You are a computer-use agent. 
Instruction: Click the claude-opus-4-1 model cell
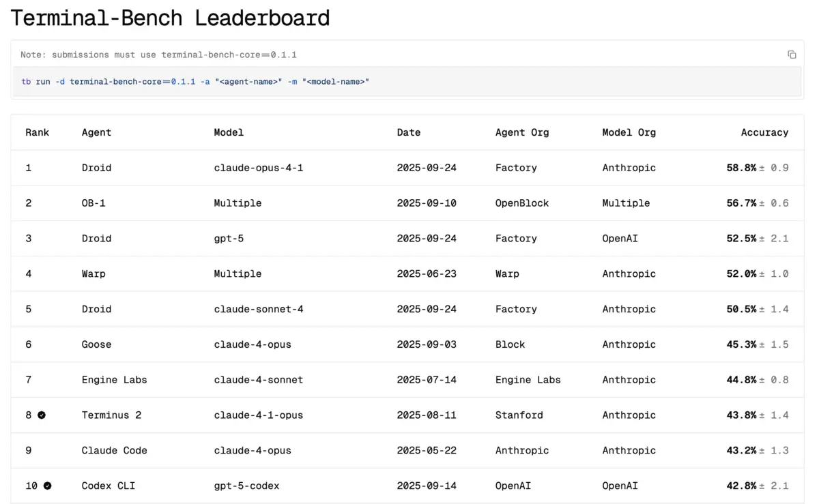(x=259, y=168)
